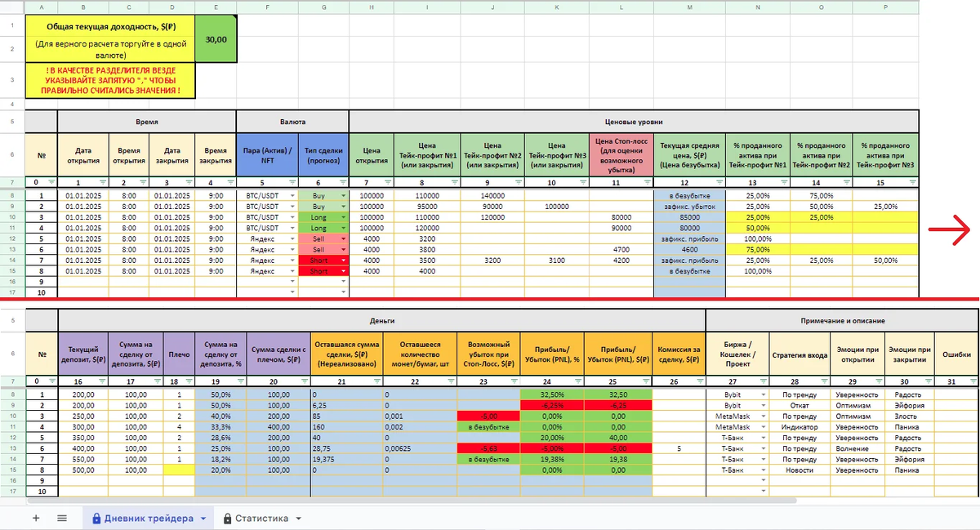Select the Общая текущая доходность header cell
This screenshot has height=530, width=980.
(x=110, y=39)
